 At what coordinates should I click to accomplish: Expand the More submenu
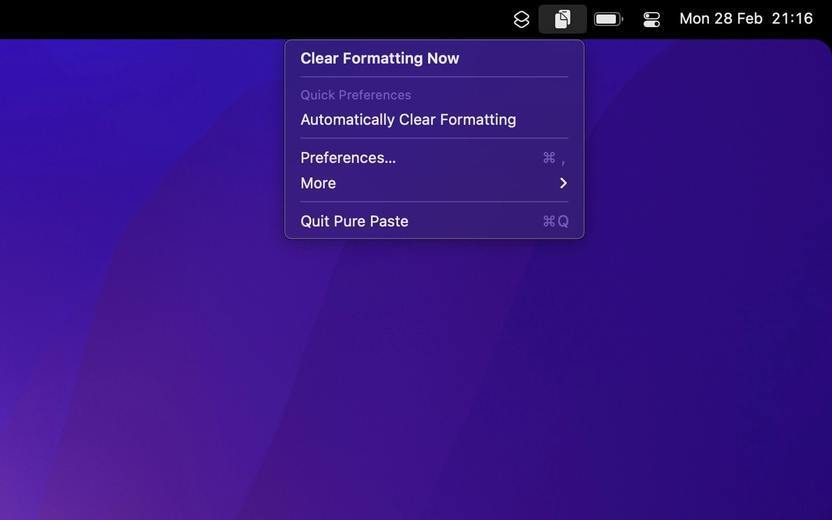(x=434, y=183)
